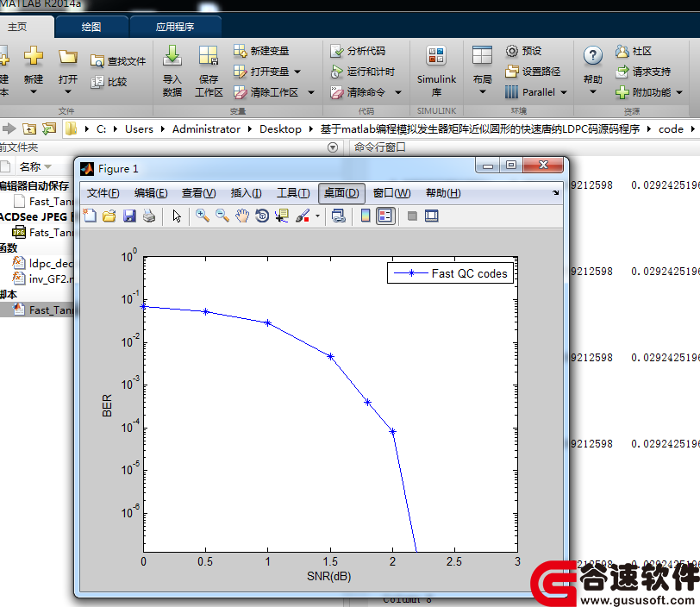
Task: Open the Simulink 库 button
Action: coord(436,71)
